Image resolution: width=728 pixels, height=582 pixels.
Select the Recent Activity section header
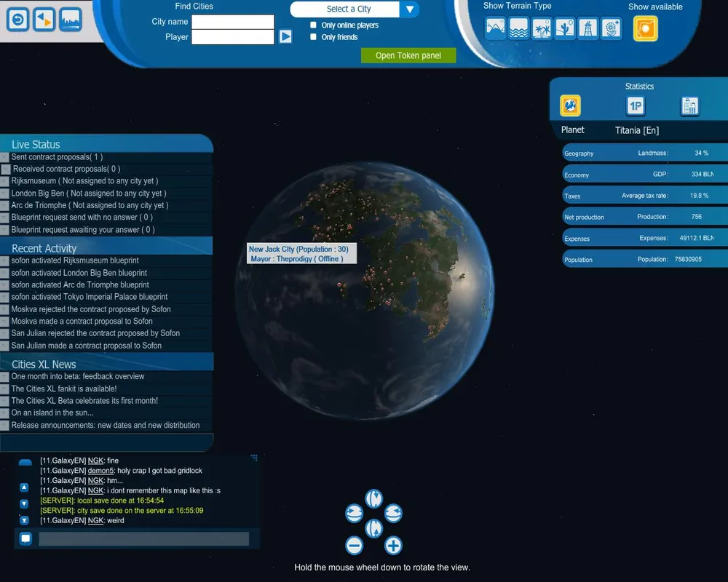(x=44, y=249)
